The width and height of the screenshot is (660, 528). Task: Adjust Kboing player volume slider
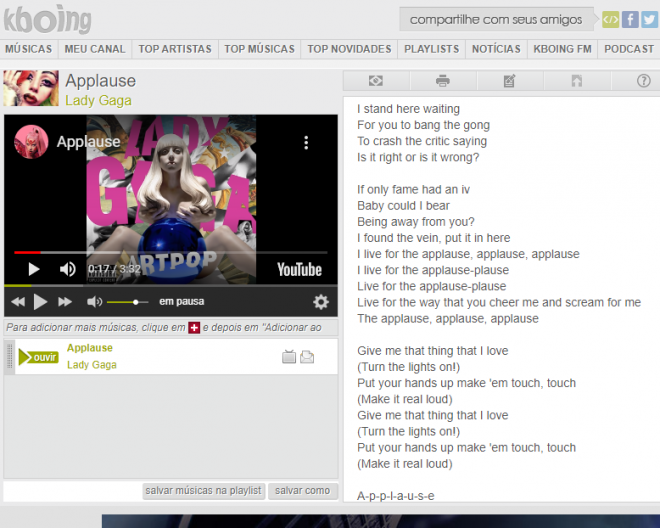point(128,302)
